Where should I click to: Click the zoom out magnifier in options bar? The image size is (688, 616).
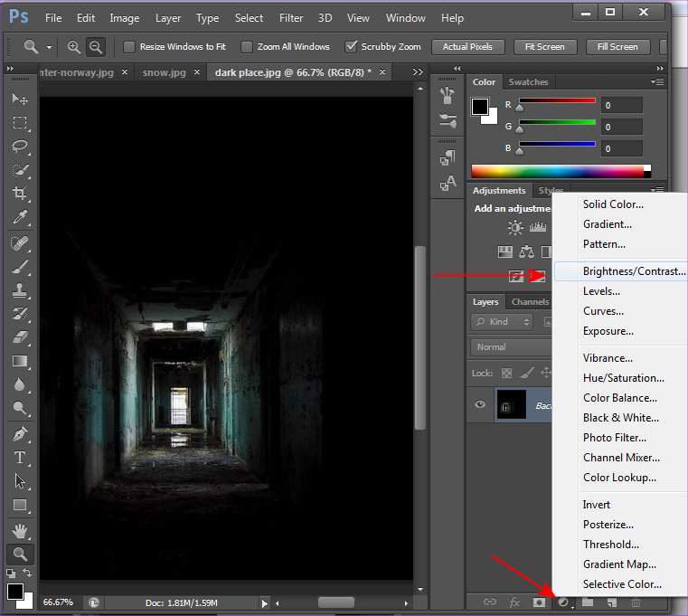[96, 46]
